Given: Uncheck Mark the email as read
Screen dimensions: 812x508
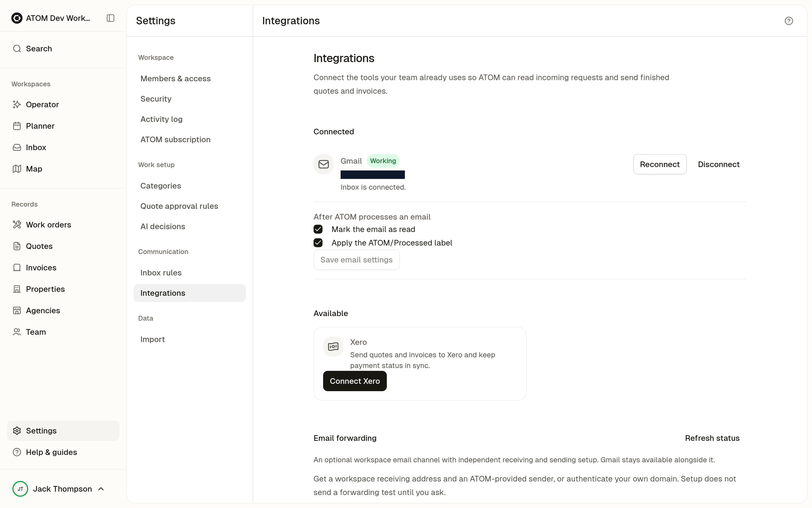Looking at the screenshot, I should point(318,229).
